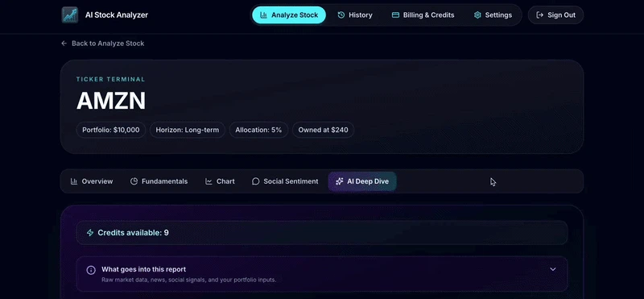644x299 pixels.
Task: Click the Horizon: Long-term chip
Action: [188, 130]
